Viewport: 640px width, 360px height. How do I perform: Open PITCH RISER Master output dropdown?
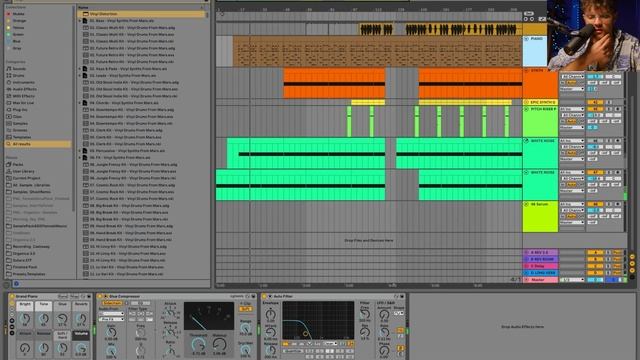click(572, 127)
